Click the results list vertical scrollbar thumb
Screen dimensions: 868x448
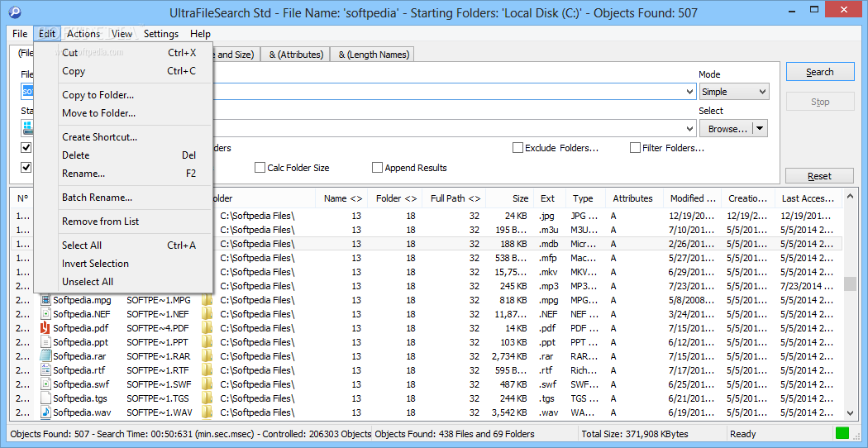(x=850, y=284)
